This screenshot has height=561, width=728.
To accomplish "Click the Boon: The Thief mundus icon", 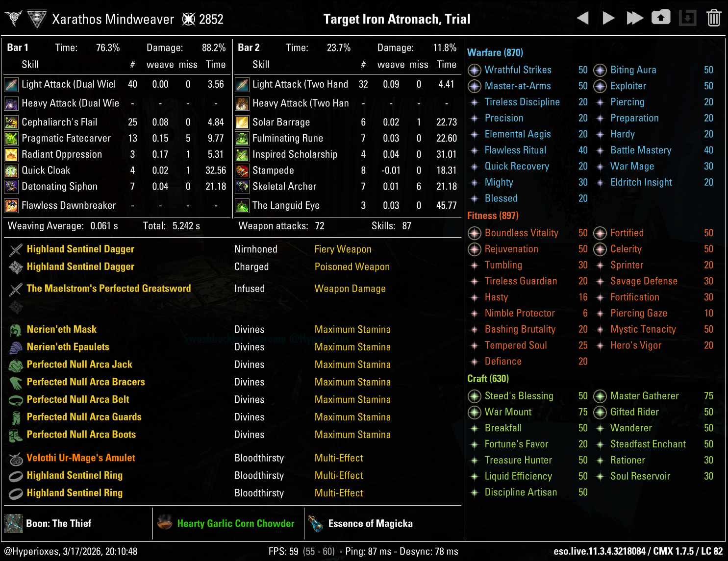I will coord(14,523).
